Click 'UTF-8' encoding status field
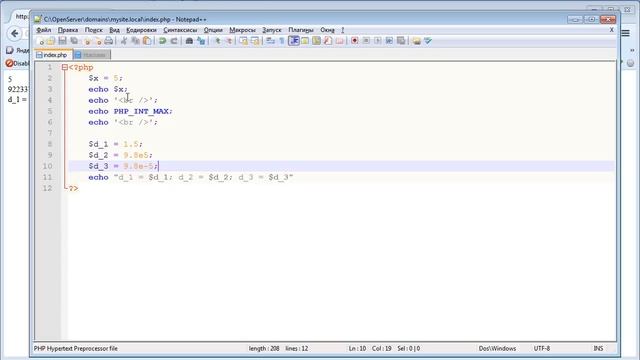The width and height of the screenshot is (640, 360). coord(542,349)
